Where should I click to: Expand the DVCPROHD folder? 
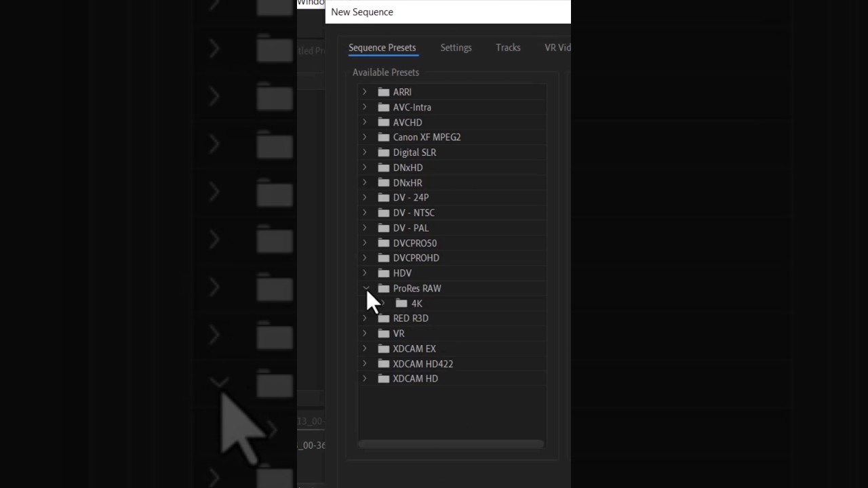pos(364,258)
